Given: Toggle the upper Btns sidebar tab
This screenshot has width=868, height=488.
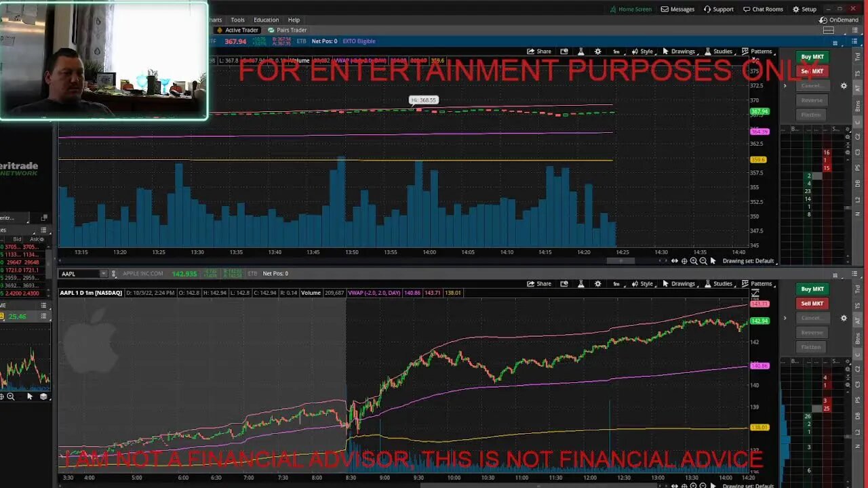Looking at the screenshot, I should tap(858, 106).
